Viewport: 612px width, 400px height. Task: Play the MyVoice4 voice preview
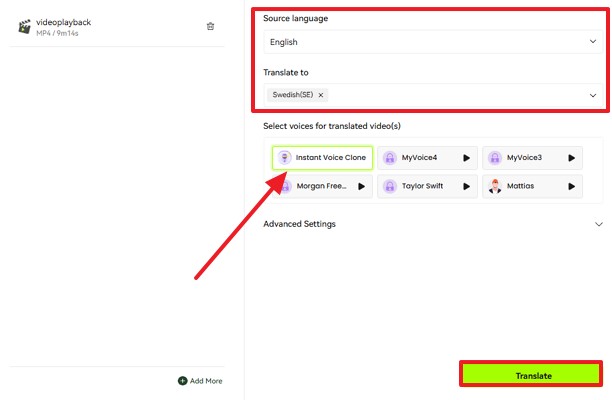[x=466, y=158]
